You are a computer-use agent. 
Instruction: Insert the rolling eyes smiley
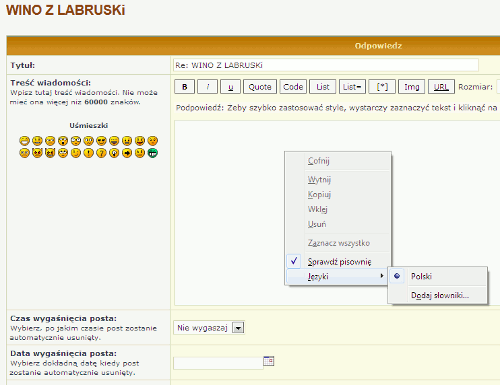click(x=63, y=153)
